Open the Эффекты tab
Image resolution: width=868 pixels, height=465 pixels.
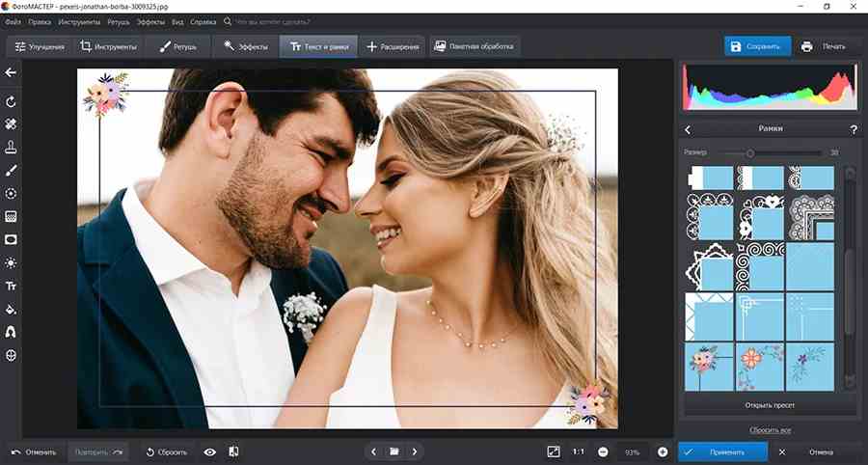click(x=242, y=46)
